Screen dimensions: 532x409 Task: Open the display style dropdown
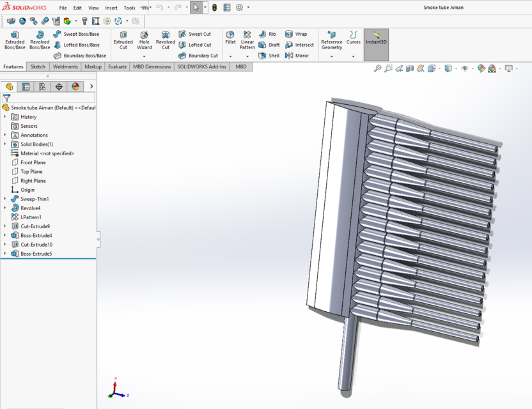(x=455, y=68)
